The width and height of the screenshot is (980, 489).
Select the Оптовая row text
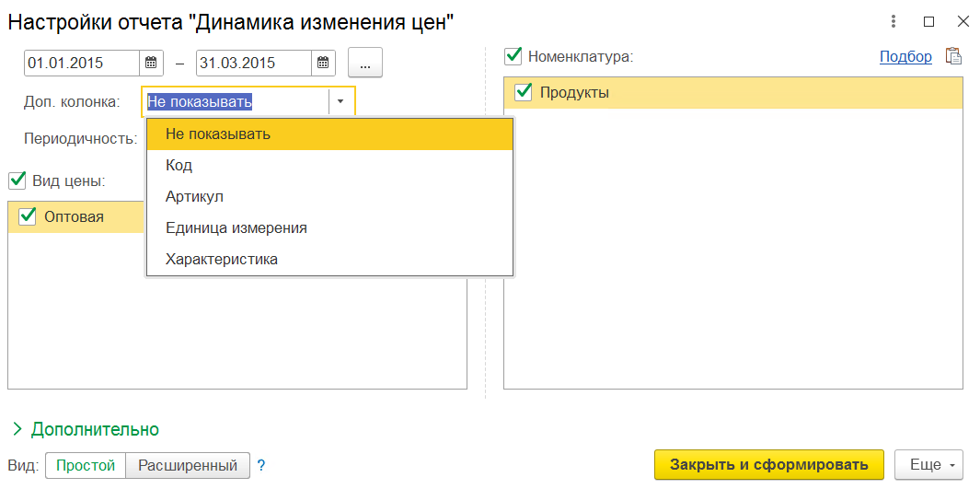tap(74, 217)
